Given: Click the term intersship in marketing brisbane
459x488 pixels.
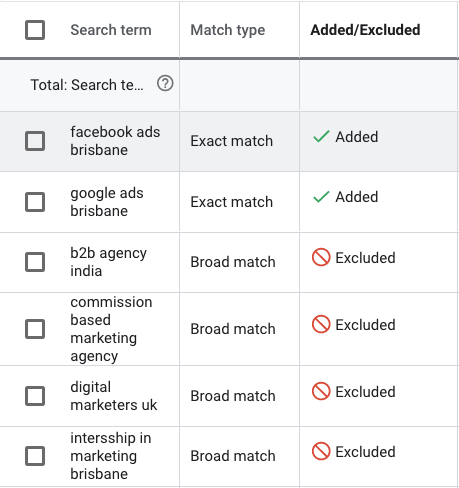Looking at the screenshot, I should [111, 456].
